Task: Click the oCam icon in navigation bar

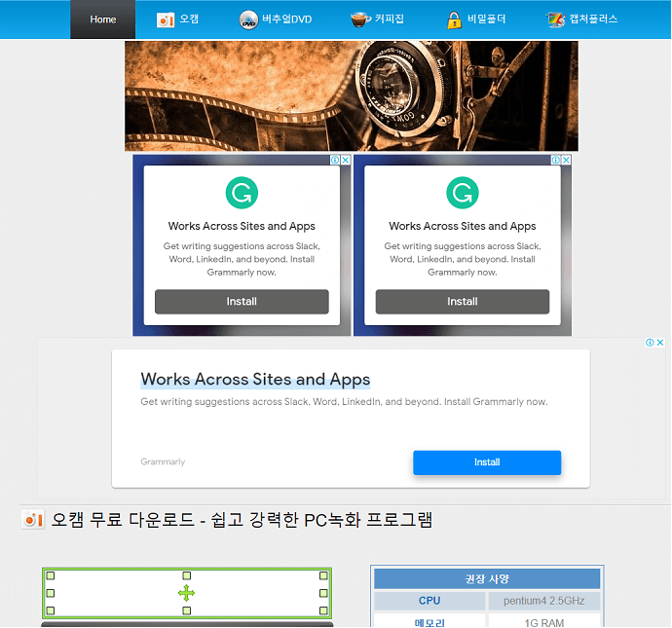Action: [166, 19]
